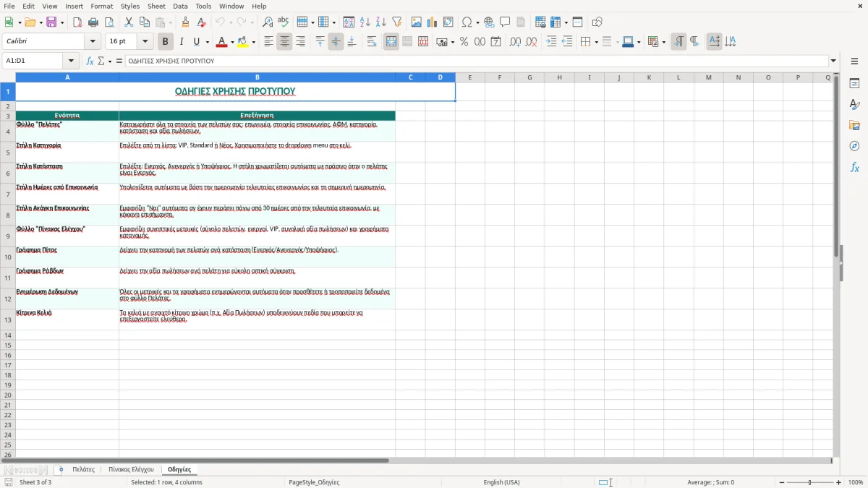Open the font size dropdown arrow
The image size is (868, 488).
tap(145, 42)
